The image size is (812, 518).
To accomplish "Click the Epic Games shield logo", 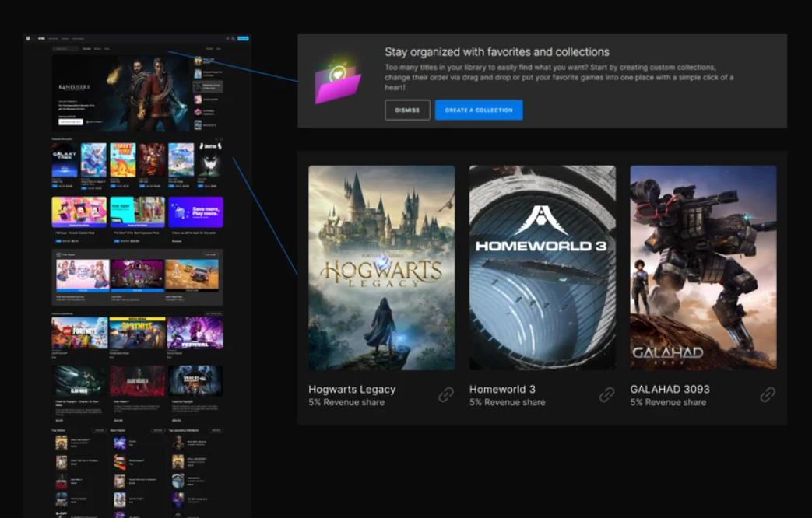I will click(28, 38).
